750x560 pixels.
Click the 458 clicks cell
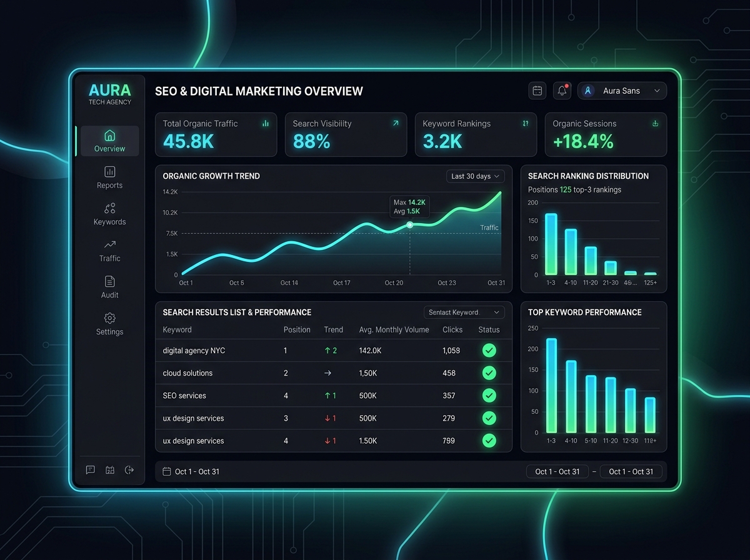pos(449,373)
